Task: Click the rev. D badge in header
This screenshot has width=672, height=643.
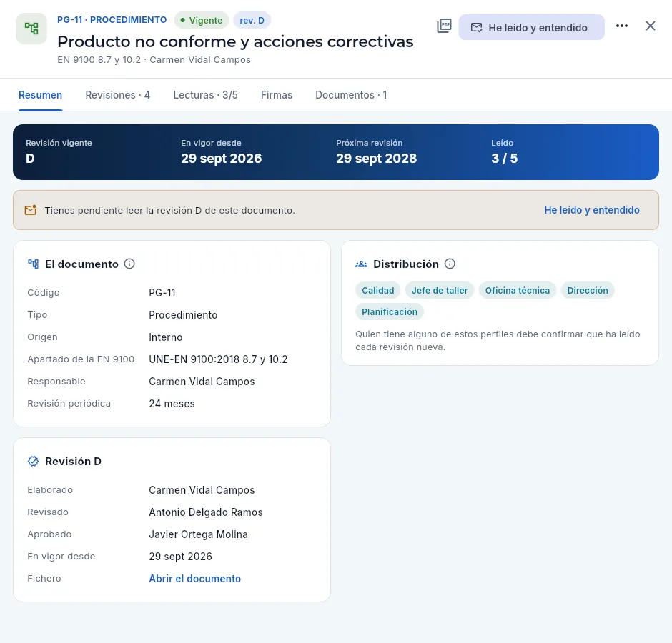Action: pyautogui.click(x=252, y=20)
